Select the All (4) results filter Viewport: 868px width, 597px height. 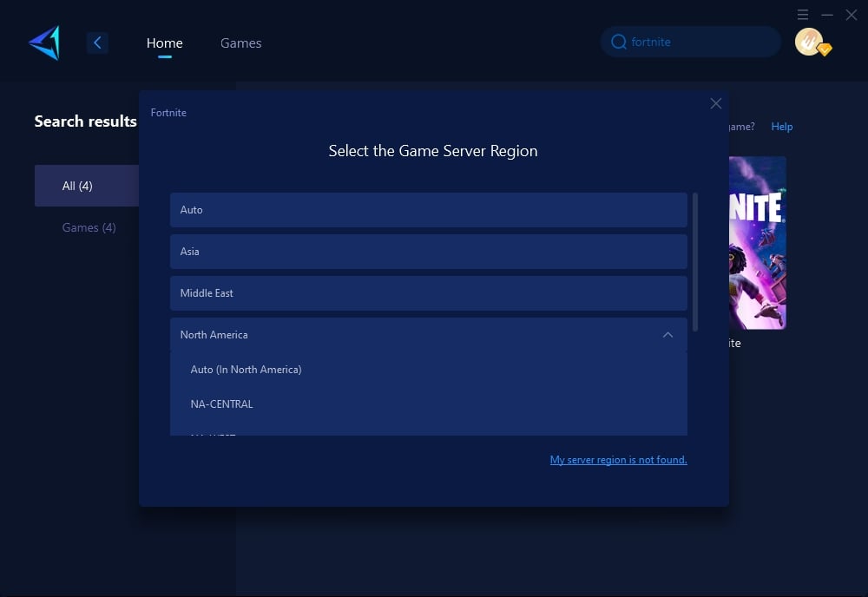point(78,186)
